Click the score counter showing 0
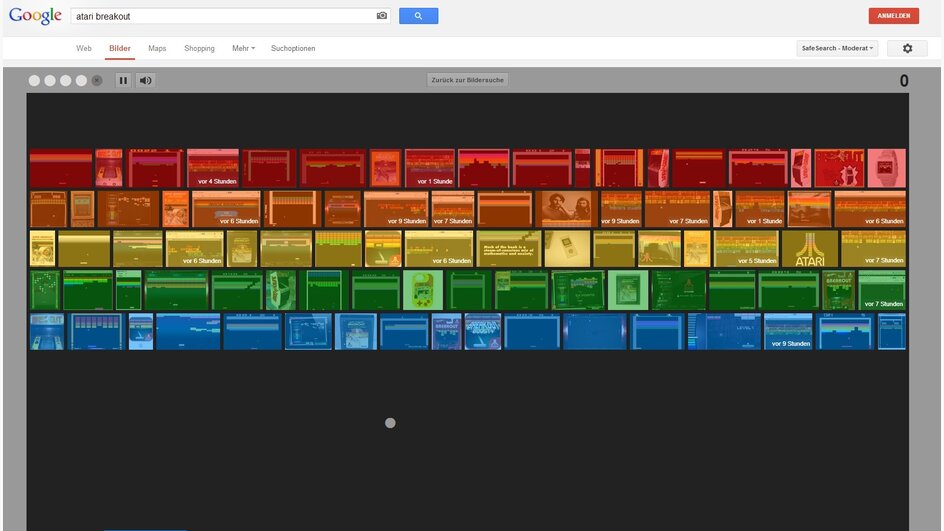The height and width of the screenshot is (531, 944). click(904, 81)
